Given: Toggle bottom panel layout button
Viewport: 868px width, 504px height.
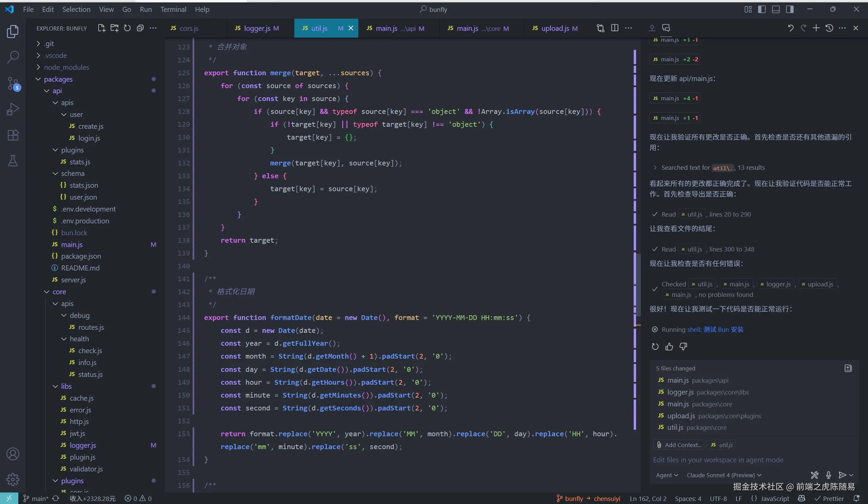Looking at the screenshot, I should [x=776, y=9].
